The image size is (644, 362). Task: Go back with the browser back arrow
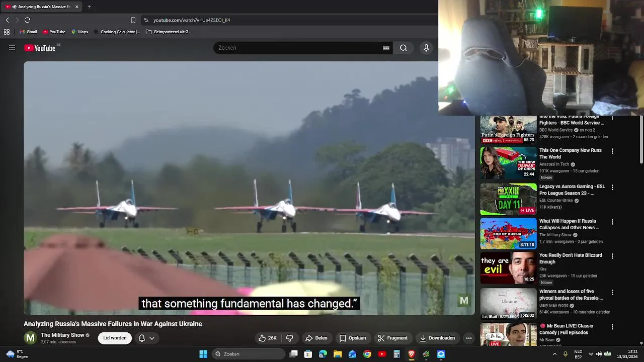[x=7, y=20]
